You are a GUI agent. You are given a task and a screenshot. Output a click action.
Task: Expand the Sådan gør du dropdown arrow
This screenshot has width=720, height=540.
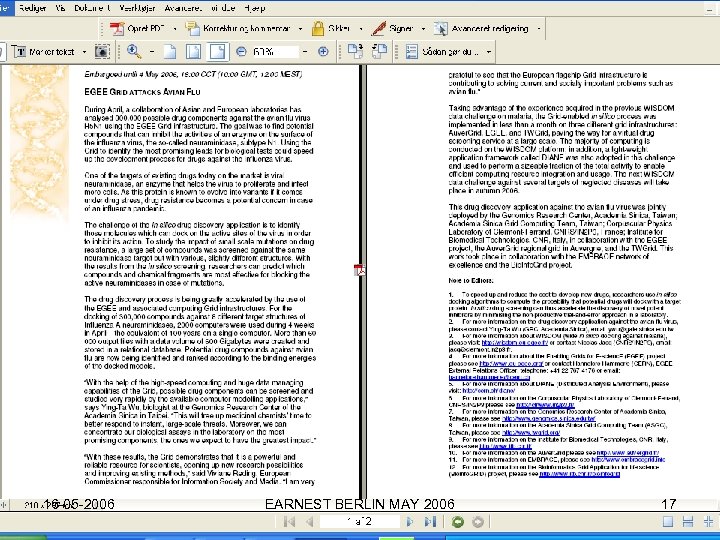click(x=489, y=52)
